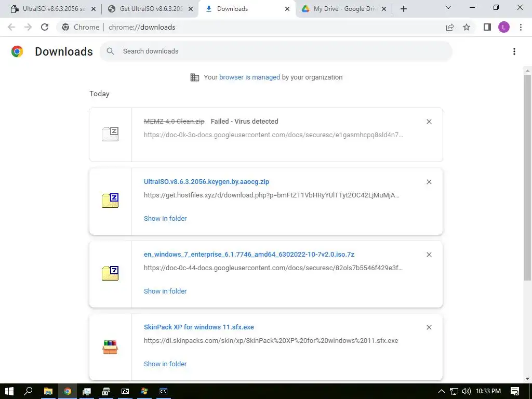Close the Get UltraISO tab
The height and width of the screenshot is (399, 532).
coord(191,9)
